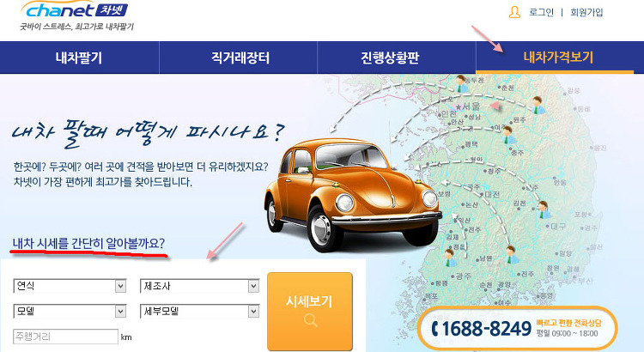Click the user profile icon beside 로그인
The height and width of the screenshot is (352, 644).
(x=514, y=13)
